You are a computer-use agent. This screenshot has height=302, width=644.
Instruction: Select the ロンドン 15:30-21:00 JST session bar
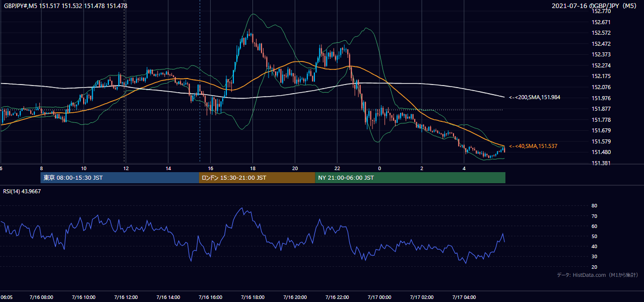257,178
